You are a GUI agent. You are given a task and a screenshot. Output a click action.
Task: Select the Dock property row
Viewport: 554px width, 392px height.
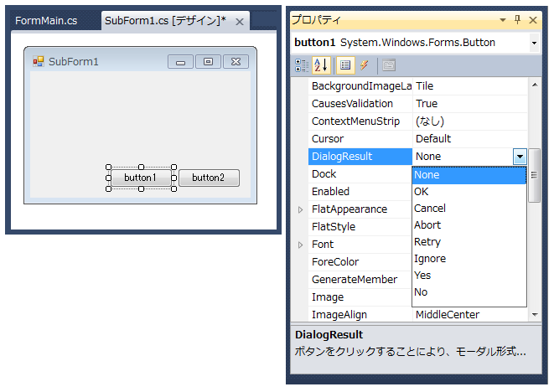pos(360,174)
